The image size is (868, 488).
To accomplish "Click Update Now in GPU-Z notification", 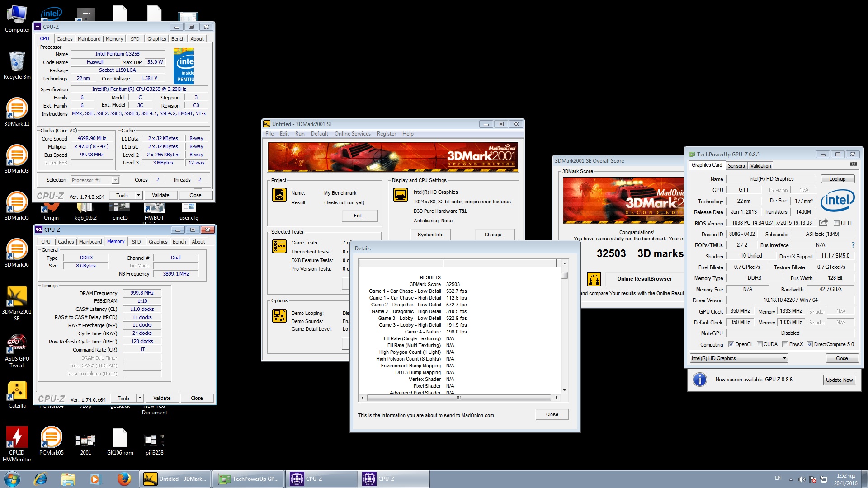I will tap(839, 380).
